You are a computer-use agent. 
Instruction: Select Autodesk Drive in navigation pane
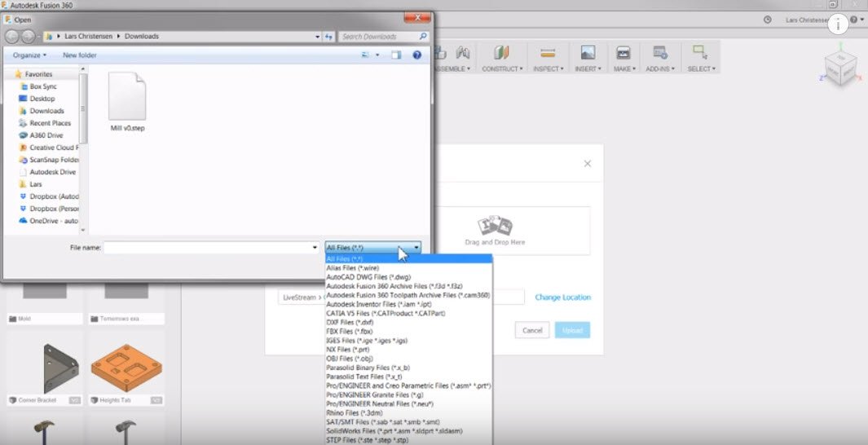pos(47,172)
